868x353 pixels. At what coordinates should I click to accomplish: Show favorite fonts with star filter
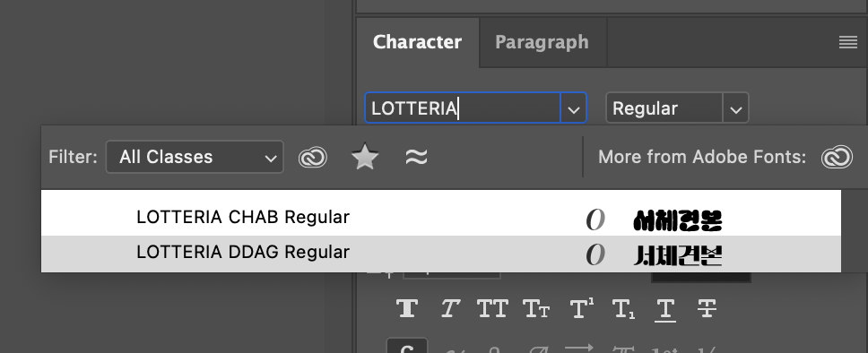point(365,158)
